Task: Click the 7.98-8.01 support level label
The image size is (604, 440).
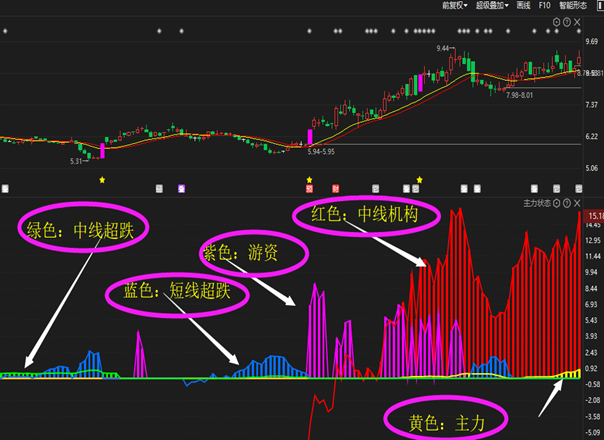Action: 520,95
